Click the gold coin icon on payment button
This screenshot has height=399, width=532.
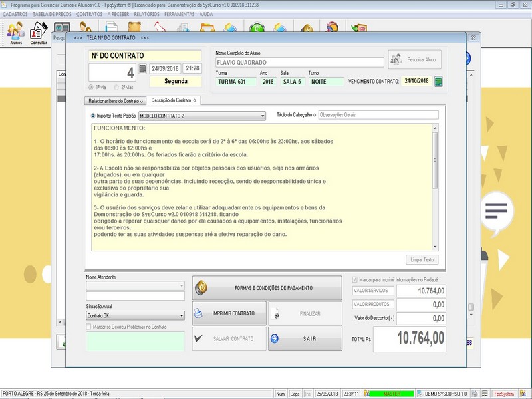tap(201, 288)
